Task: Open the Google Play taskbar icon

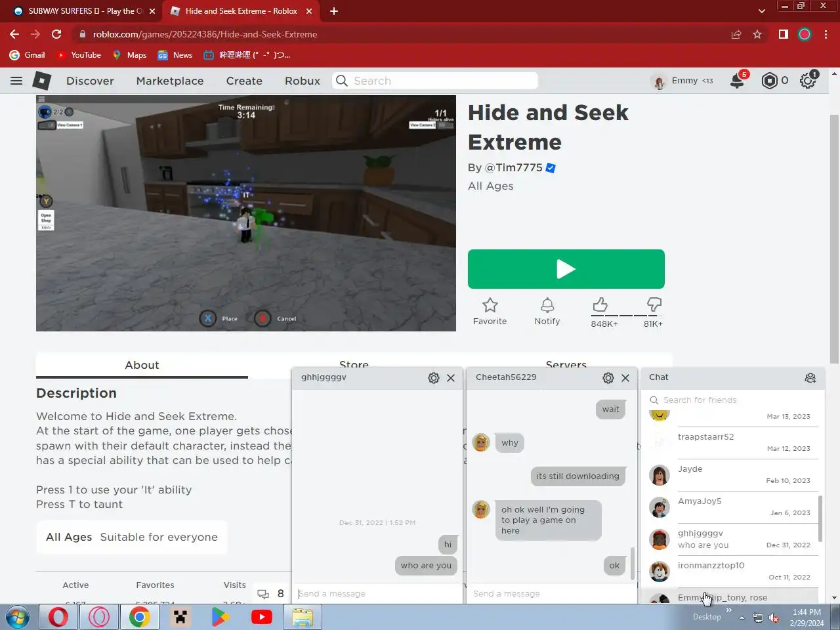Action: (x=220, y=618)
